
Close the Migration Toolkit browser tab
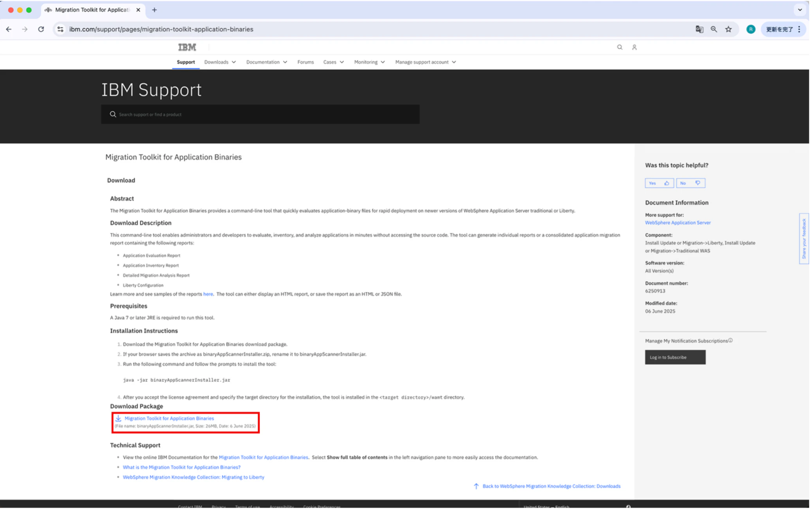138,10
